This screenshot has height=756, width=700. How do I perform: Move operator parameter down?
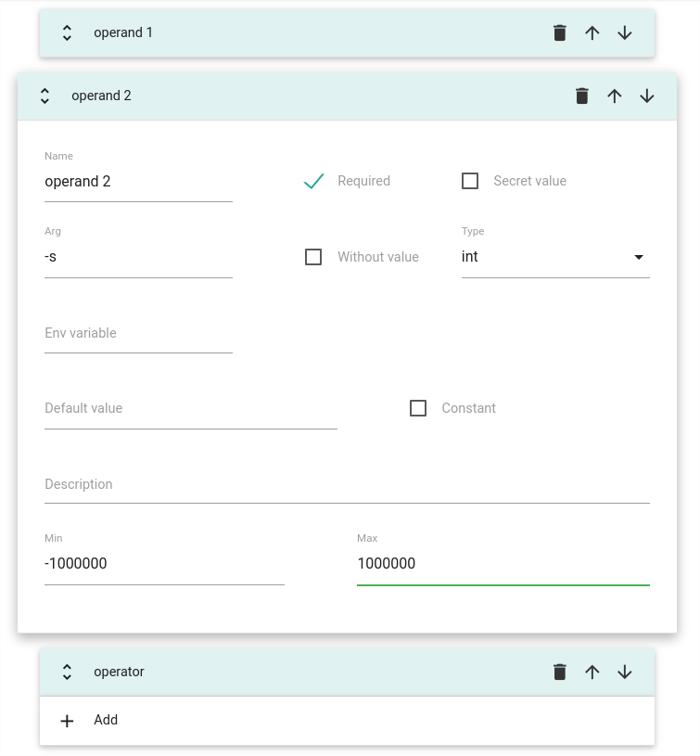click(x=625, y=673)
